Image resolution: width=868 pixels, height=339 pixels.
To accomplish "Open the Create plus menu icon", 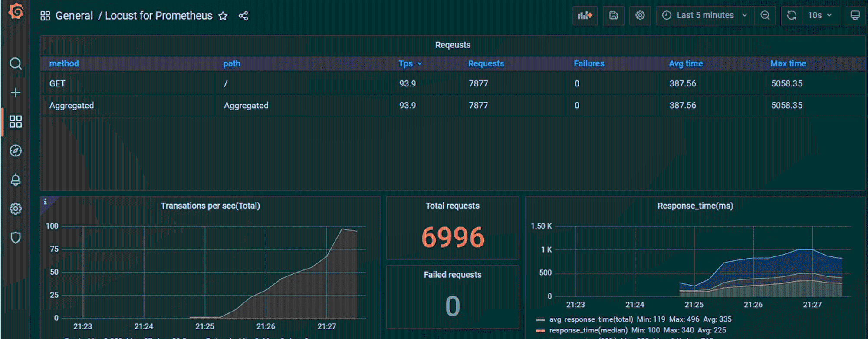I will pos(16,93).
